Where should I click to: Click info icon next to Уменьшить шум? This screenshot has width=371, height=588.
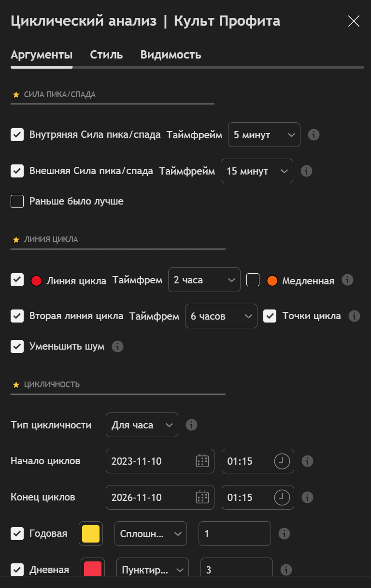[x=117, y=346]
